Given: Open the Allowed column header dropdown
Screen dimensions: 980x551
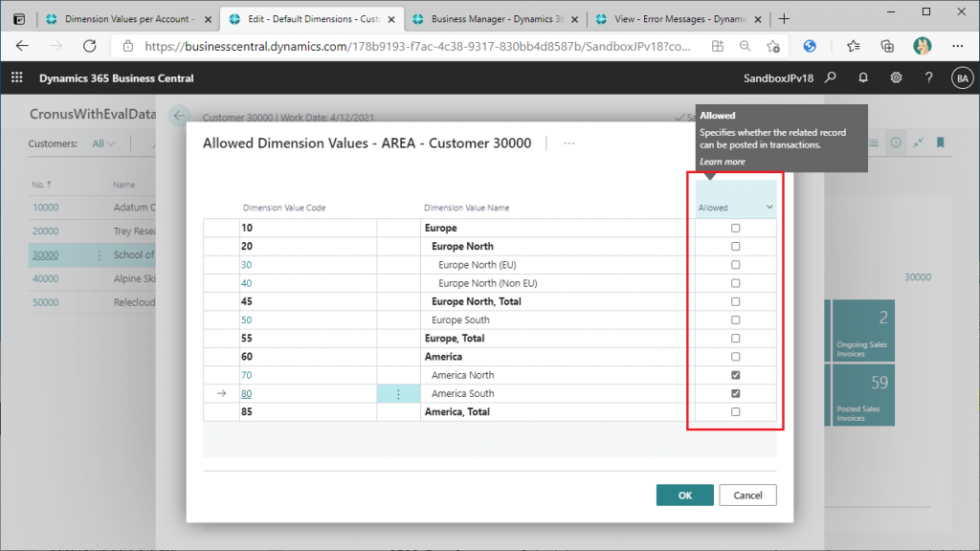Looking at the screenshot, I should [x=769, y=208].
